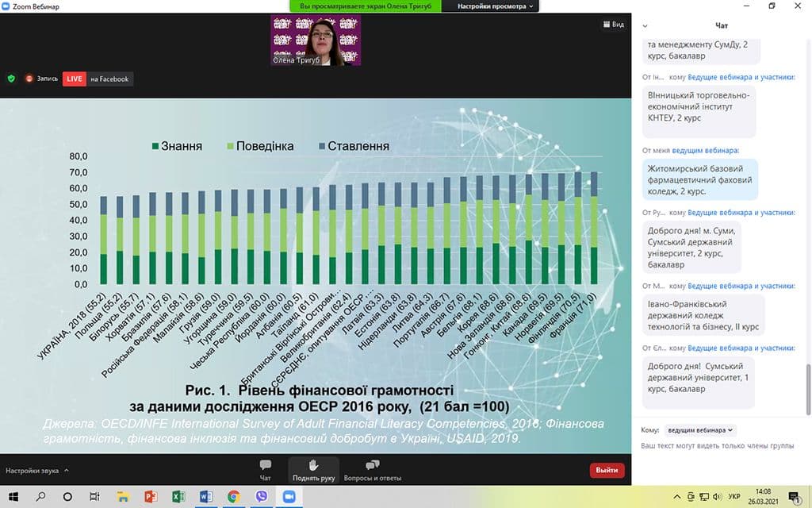This screenshot has height=508, width=812.
Task: Open Google Chrome from taskbar
Action: pos(234,497)
